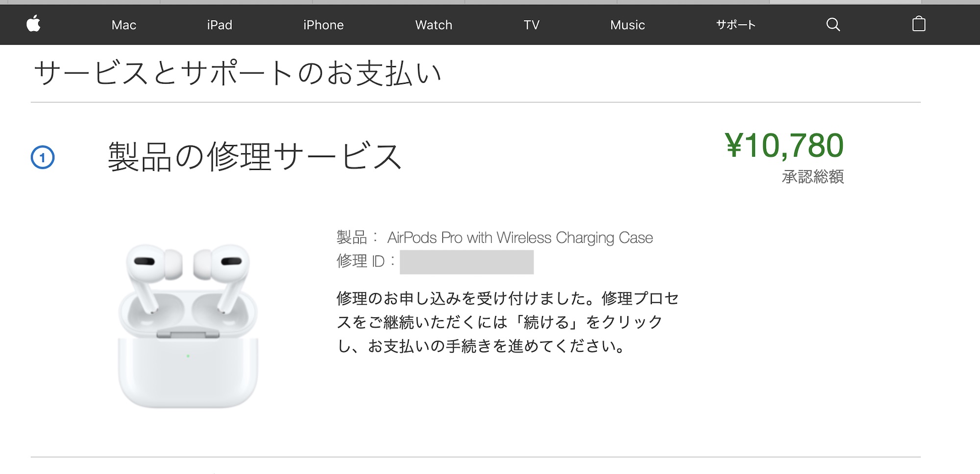The image size is (980, 474).
Task: Open the サポート menu item
Action: tap(735, 25)
